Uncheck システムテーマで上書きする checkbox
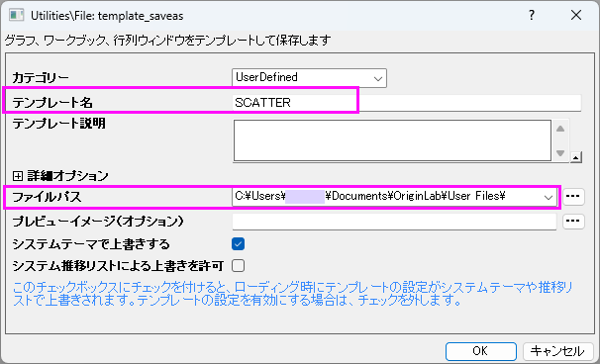Screen dimensions: 600x364 (x=238, y=244)
